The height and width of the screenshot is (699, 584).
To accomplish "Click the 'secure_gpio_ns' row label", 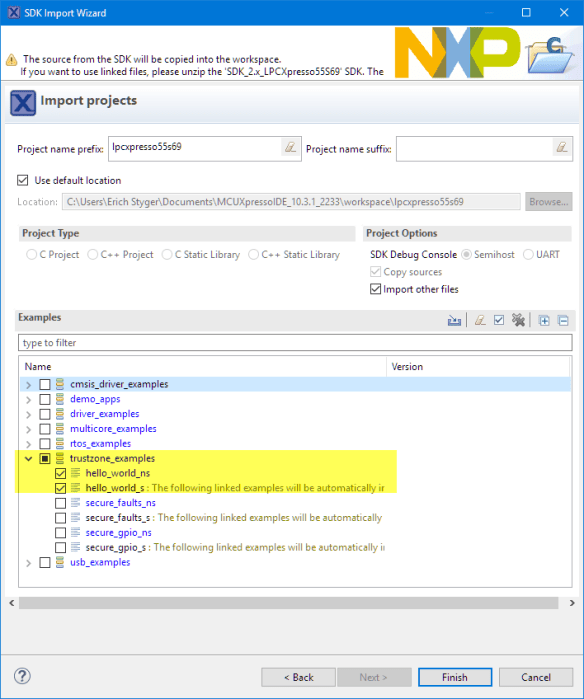I will coord(119,533).
